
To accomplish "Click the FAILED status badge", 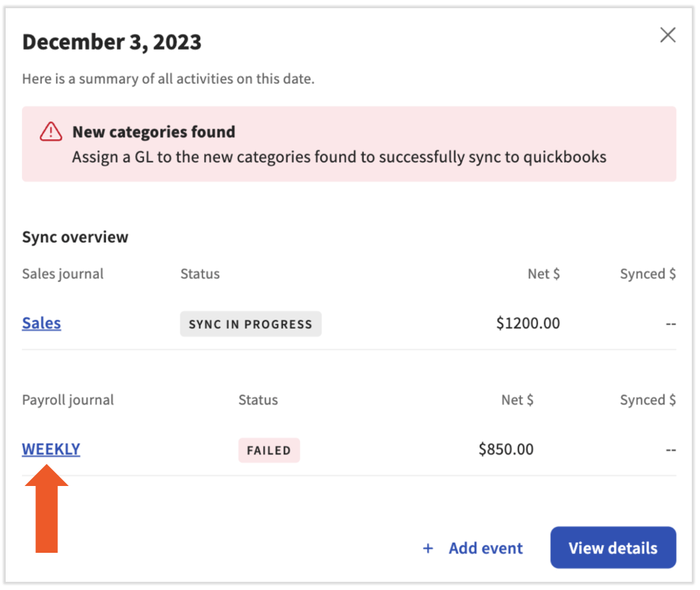I will (269, 450).
